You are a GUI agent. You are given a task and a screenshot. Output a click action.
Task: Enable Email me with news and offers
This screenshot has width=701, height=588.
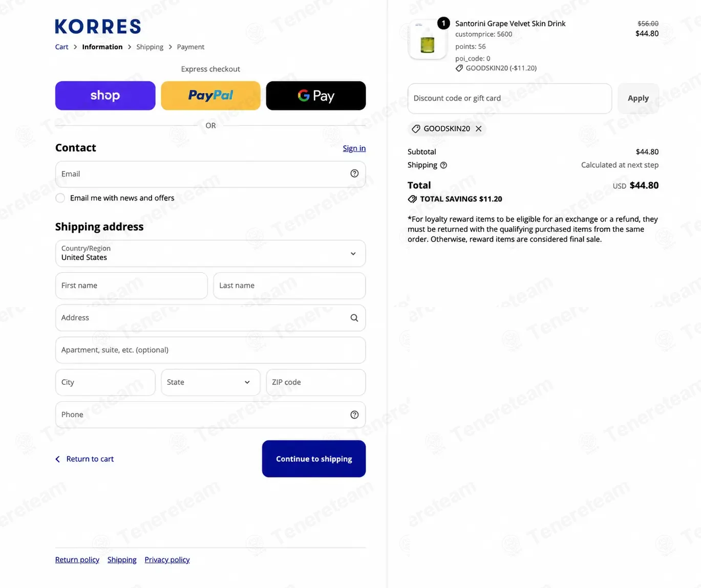pyautogui.click(x=60, y=198)
